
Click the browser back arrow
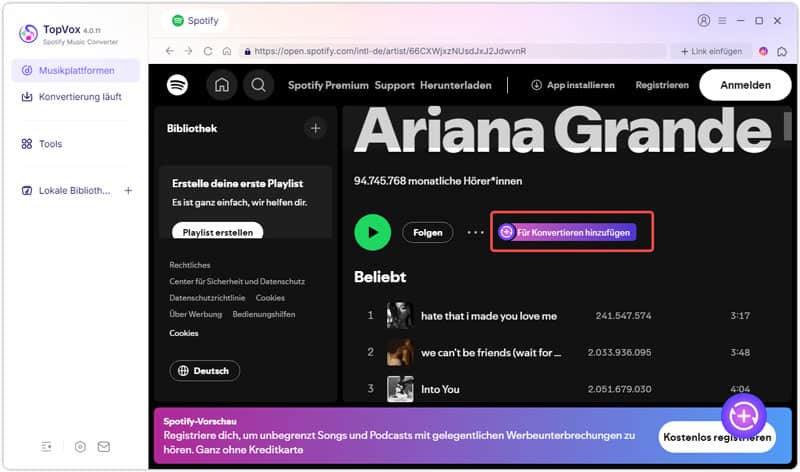click(x=170, y=51)
